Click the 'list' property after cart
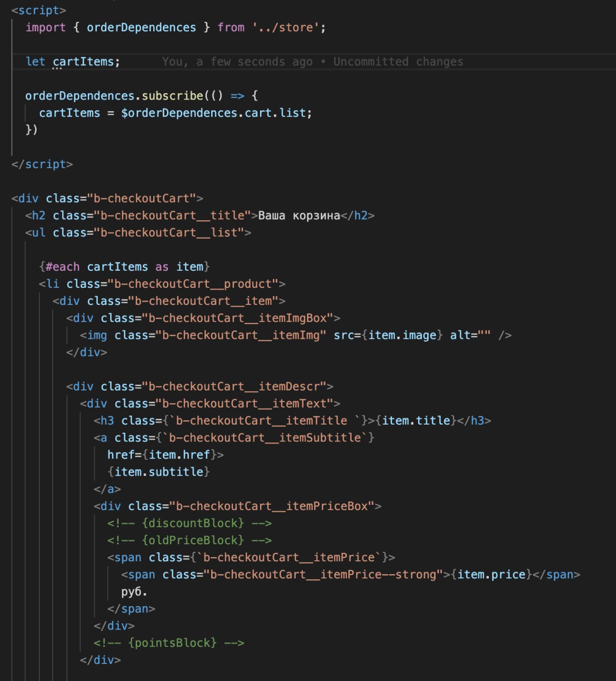The width and height of the screenshot is (616, 681). point(293,113)
